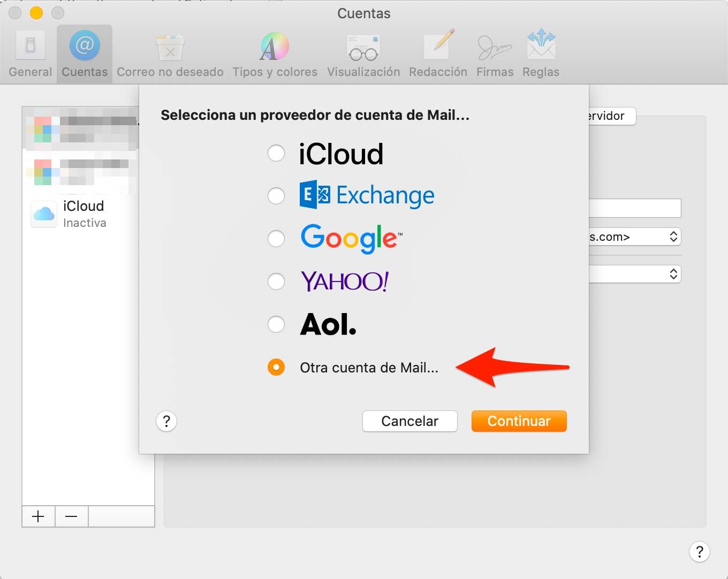Open the Visualización preferences pane
Image resolution: width=728 pixels, height=579 pixels.
coord(363,53)
